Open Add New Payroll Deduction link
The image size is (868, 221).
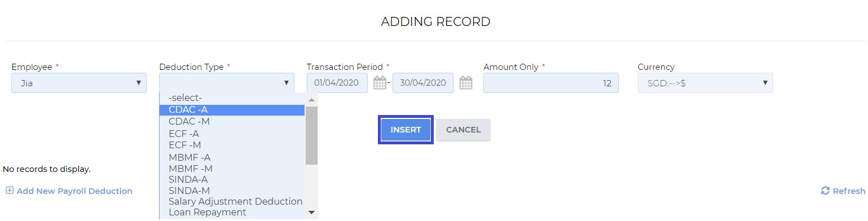click(74, 191)
